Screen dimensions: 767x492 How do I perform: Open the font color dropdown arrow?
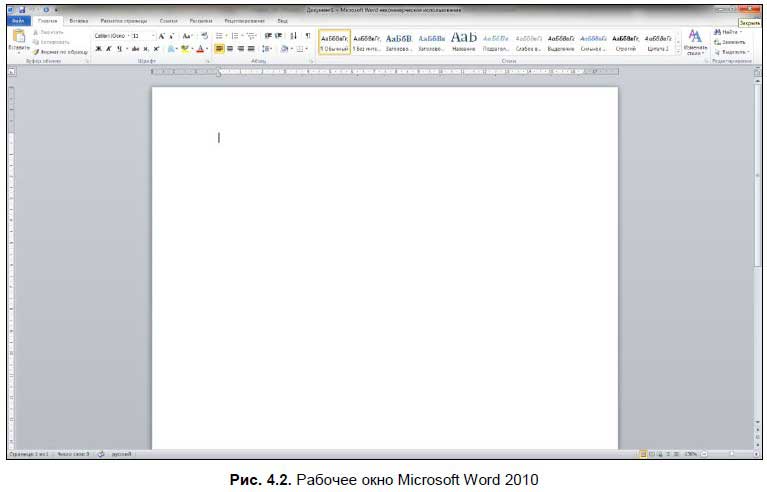click(207, 49)
